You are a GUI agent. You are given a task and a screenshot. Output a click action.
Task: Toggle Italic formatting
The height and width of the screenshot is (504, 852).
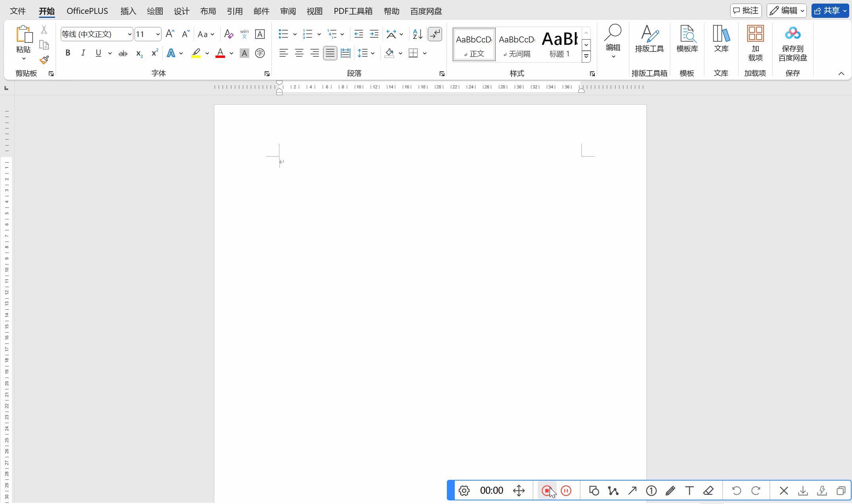(x=83, y=53)
